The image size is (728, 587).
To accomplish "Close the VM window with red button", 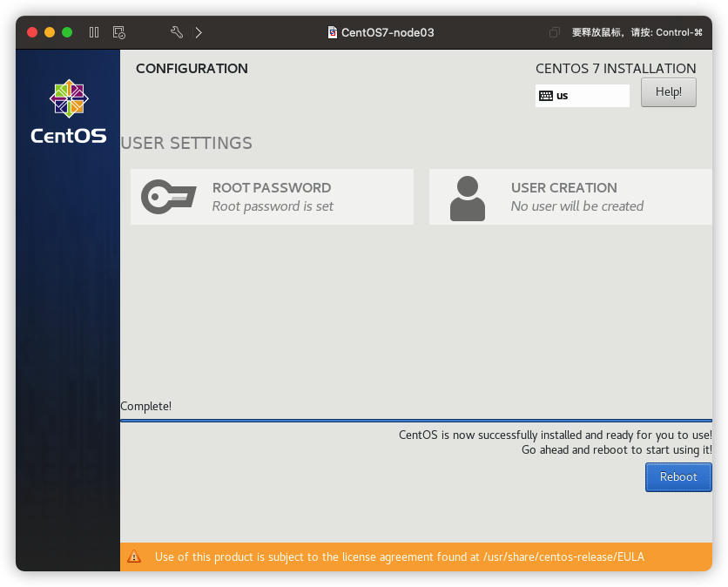I will tap(32, 32).
